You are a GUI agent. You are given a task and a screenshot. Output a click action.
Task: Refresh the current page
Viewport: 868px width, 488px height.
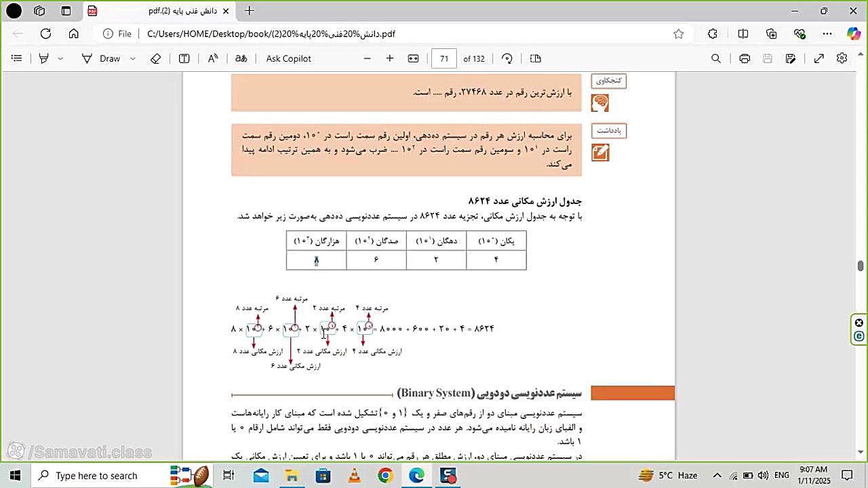click(x=45, y=34)
